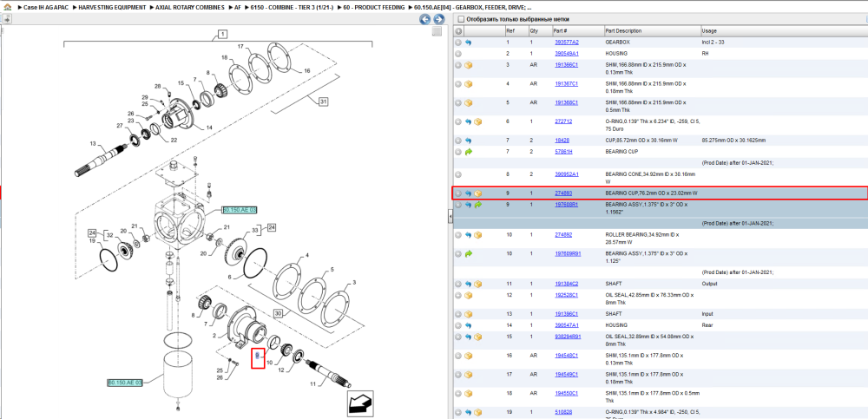The height and width of the screenshot is (419, 868).
Task: Sort the table by the Ref column header
Action: (516, 31)
